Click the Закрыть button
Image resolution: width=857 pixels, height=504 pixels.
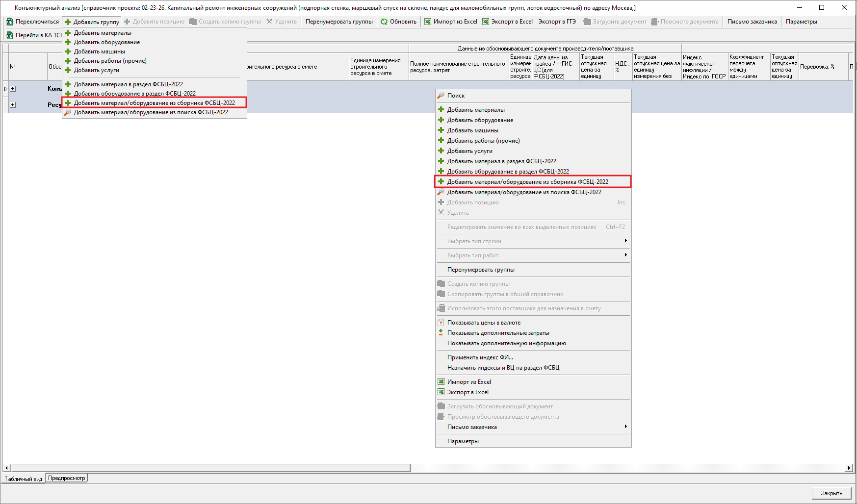831,493
